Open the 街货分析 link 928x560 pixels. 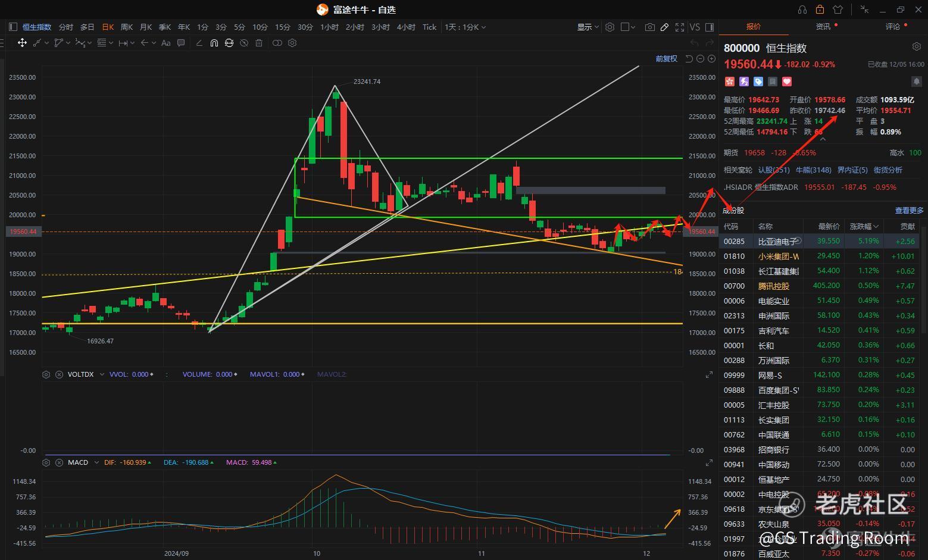click(x=888, y=170)
